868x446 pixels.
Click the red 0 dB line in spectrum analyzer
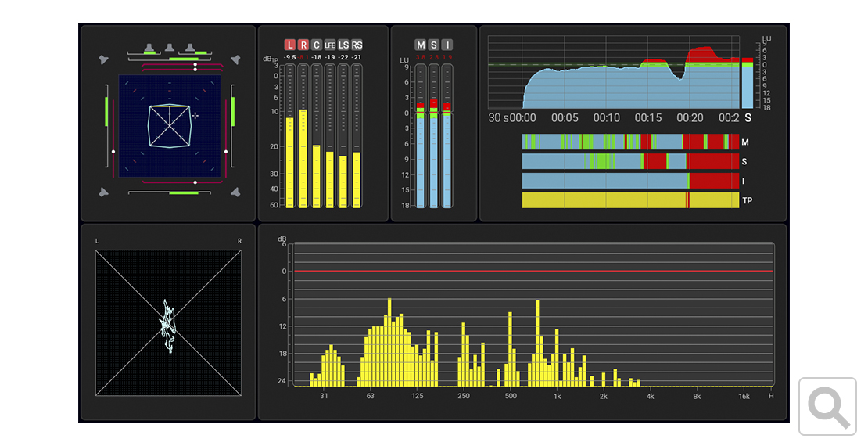tap(533, 271)
